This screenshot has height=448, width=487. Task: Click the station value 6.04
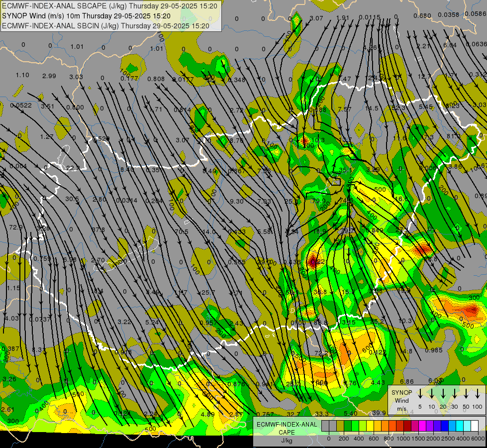point(450,45)
